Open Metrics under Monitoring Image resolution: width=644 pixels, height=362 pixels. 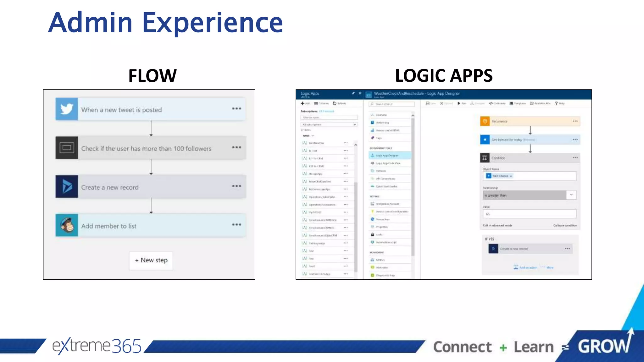pyautogui.click(x=390, y=260)
